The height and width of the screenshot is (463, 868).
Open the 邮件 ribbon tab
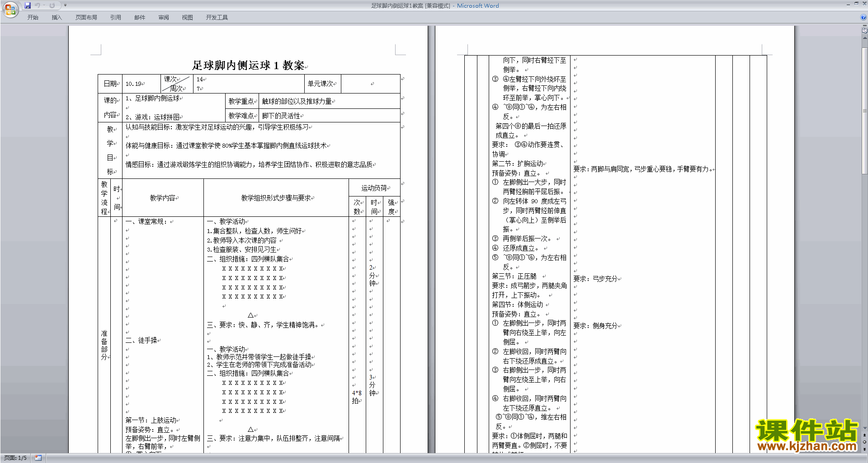click(140, 17)
